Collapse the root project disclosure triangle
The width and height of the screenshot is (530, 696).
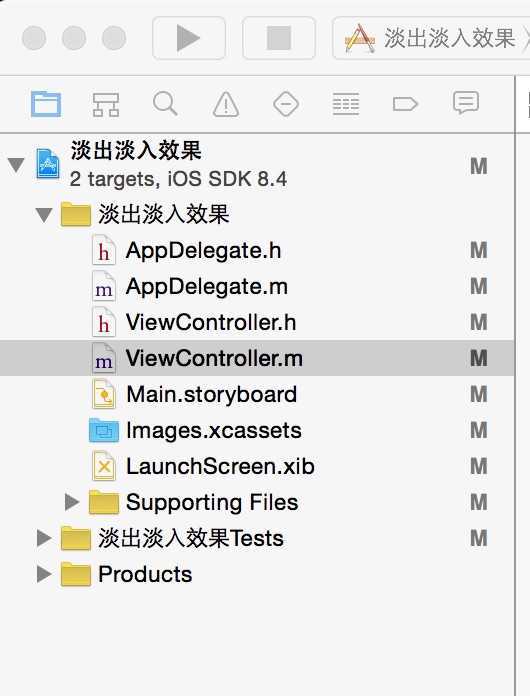(x=16, y=165)
